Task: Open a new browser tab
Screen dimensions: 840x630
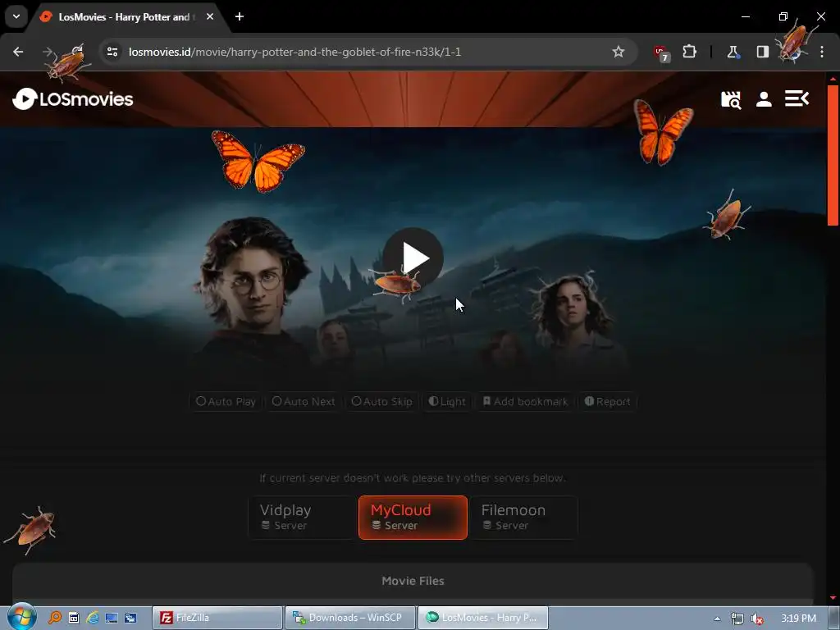Action: point(240,16)
